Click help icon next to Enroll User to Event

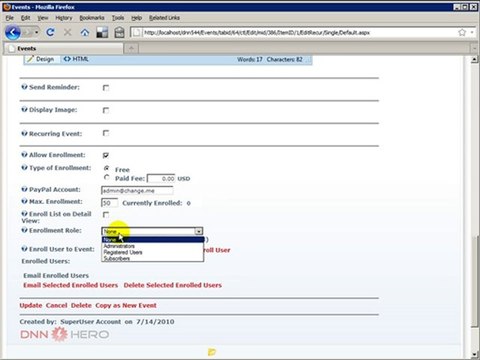coord(24,249)
